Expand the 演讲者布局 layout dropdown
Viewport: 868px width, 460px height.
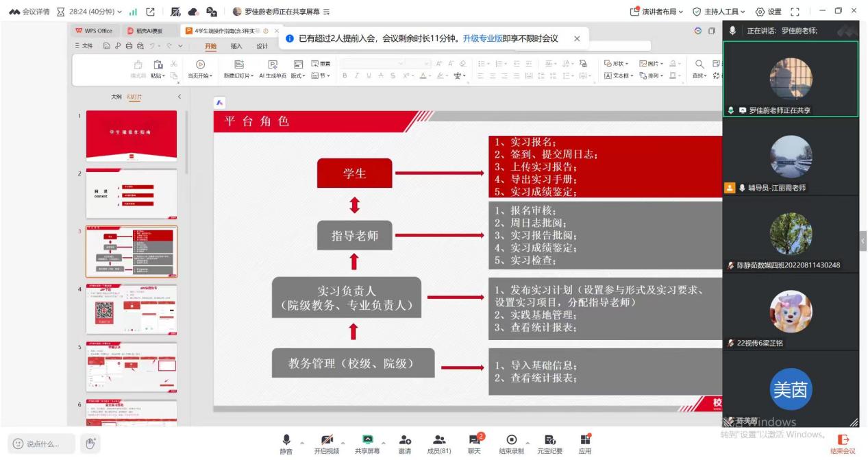click(656, 11)
